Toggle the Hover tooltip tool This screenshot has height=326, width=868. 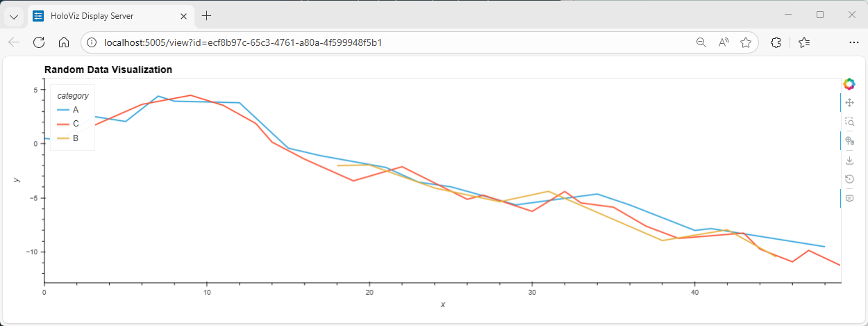pyautogui.click(x=849, y=199)
